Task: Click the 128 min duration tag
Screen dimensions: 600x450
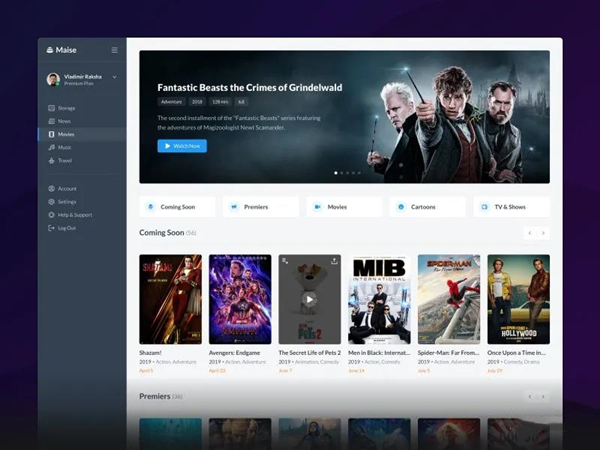Action: tap(220, 102)
